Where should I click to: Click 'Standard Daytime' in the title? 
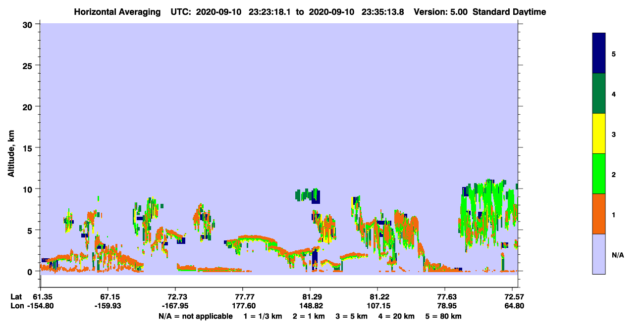pos(509,11)
